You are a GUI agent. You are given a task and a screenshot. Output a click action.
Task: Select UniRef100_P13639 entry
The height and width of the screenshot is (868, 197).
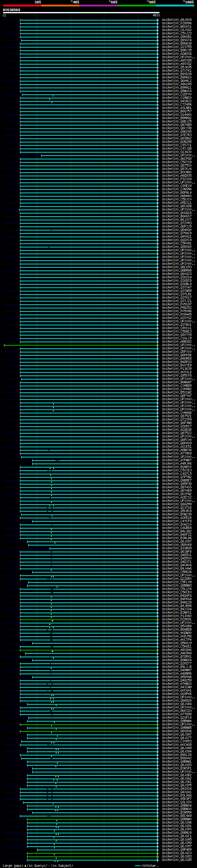(x=177, y=369)
